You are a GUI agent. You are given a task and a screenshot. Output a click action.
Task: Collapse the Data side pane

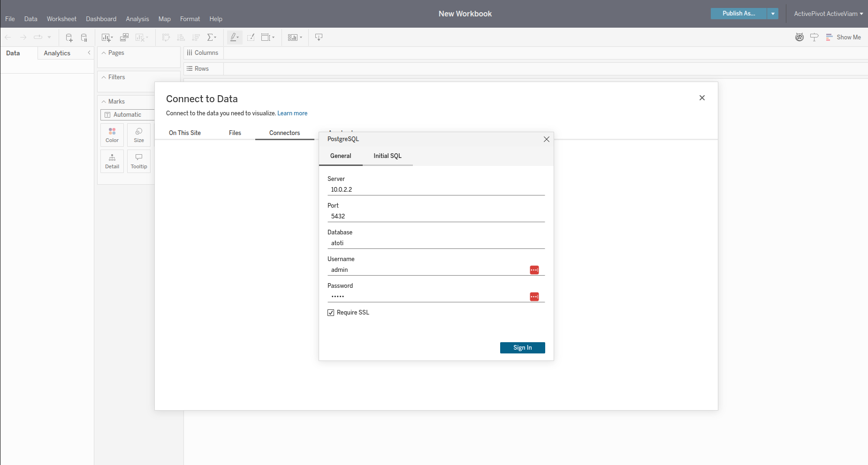point(89,53)
